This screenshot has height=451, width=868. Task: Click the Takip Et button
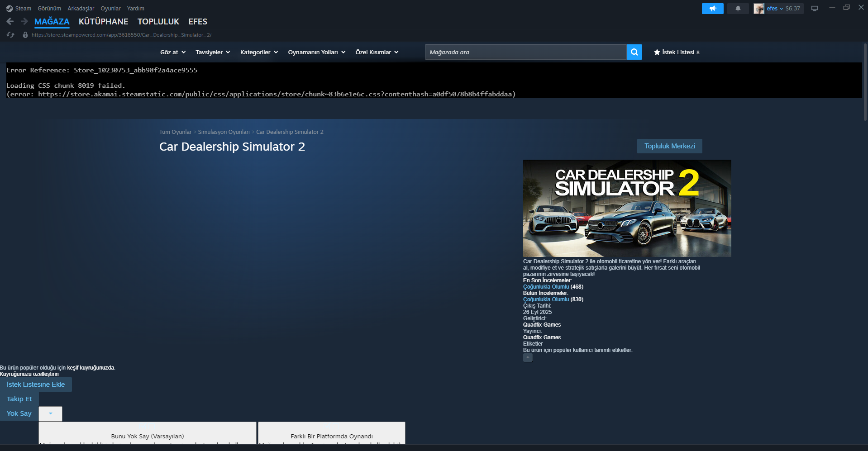point(19,399)
